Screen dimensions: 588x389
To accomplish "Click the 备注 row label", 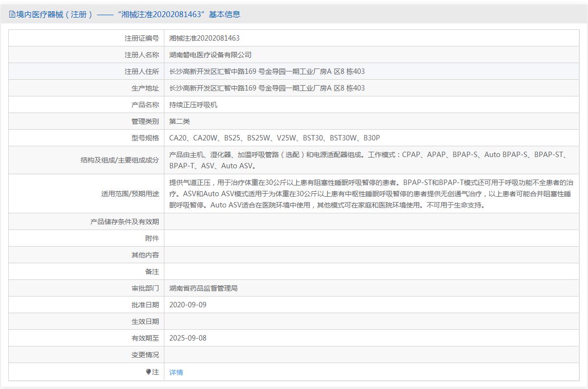I will (x=152, y=272).
